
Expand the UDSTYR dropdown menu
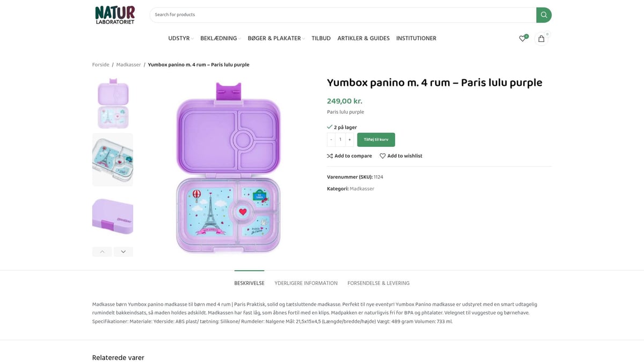180,38
